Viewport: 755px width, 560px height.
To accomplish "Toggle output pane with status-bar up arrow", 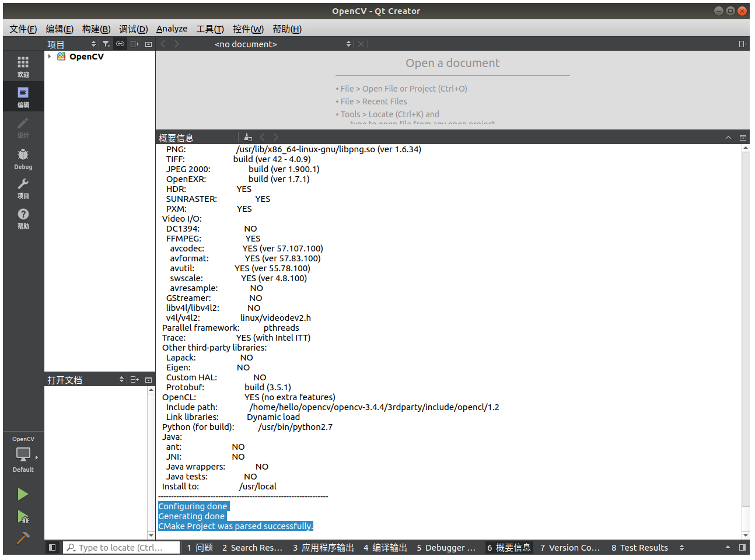I will 728,547.
